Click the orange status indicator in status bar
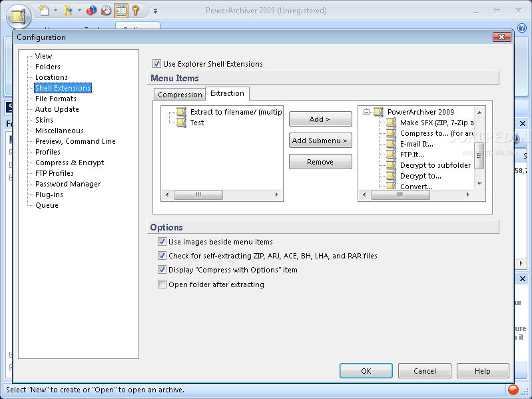The width and height of the screenshot is (532, 399). click(513, 390)
